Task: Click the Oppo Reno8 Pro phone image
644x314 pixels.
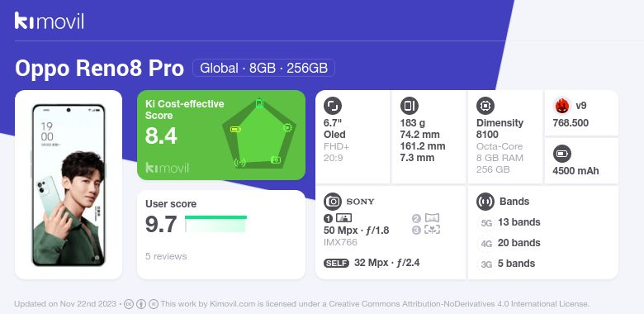Action: (x=69, y=185)
